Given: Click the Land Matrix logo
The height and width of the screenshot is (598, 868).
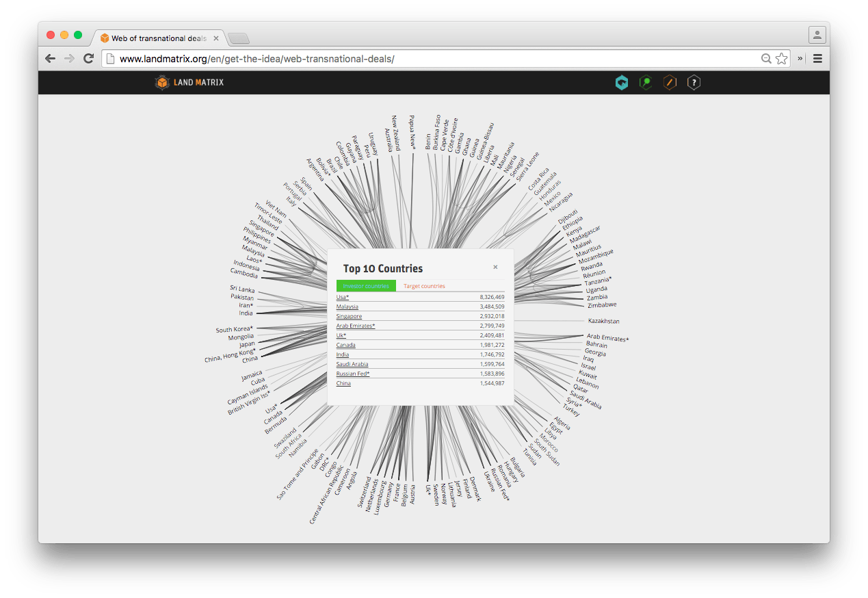Looking at the screenshot, I should [x=189, y=83].
